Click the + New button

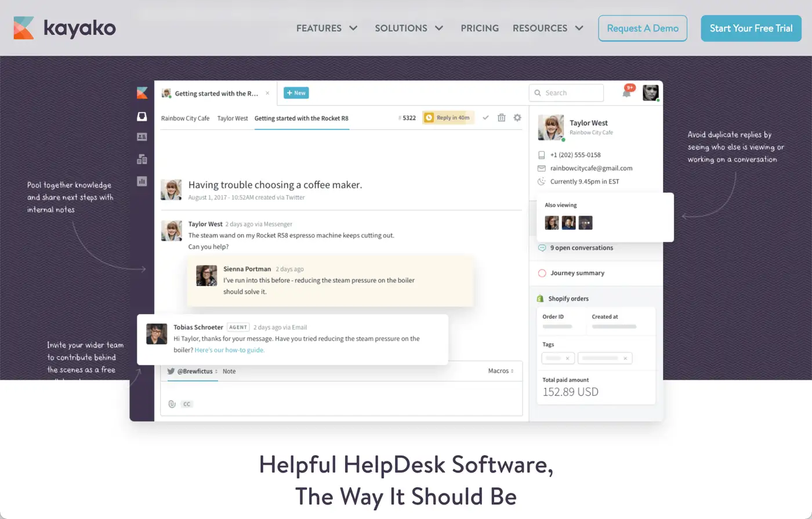coord(296,93)
